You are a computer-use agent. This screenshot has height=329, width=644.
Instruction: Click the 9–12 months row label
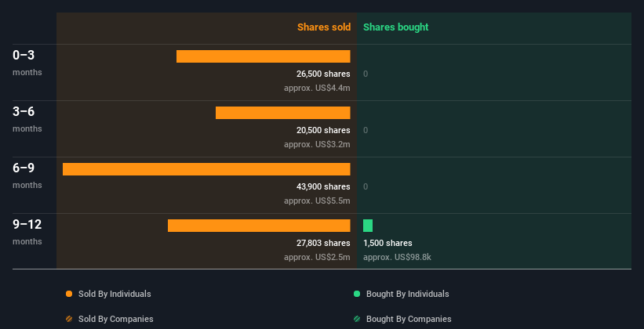[27, 232]
